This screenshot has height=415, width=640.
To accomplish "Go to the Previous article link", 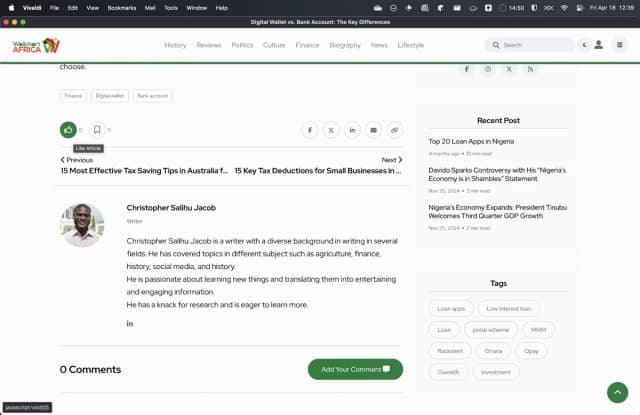I will tap(77, 159).
